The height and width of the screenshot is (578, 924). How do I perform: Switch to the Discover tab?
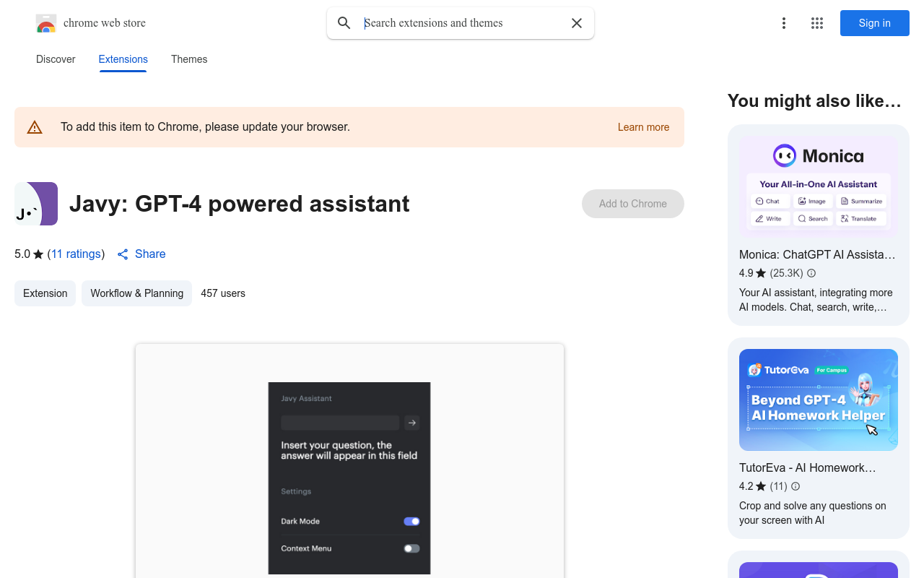56,59
